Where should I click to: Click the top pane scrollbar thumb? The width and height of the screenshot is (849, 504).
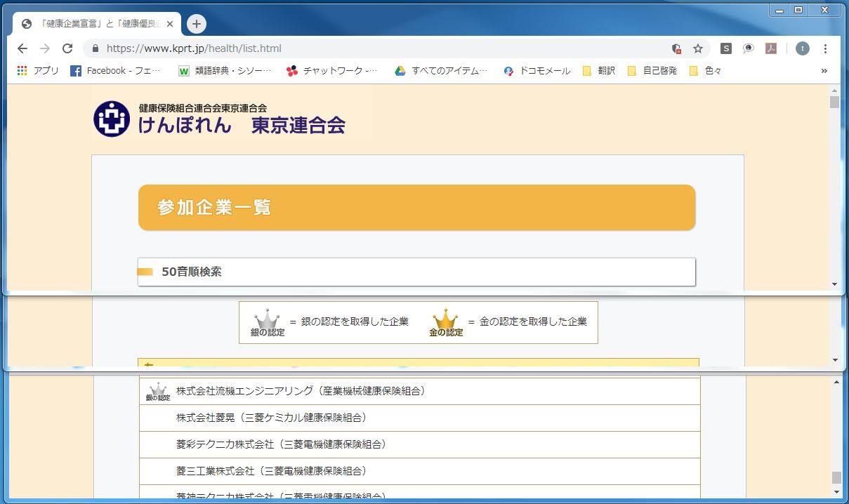(x=835, y=102)
